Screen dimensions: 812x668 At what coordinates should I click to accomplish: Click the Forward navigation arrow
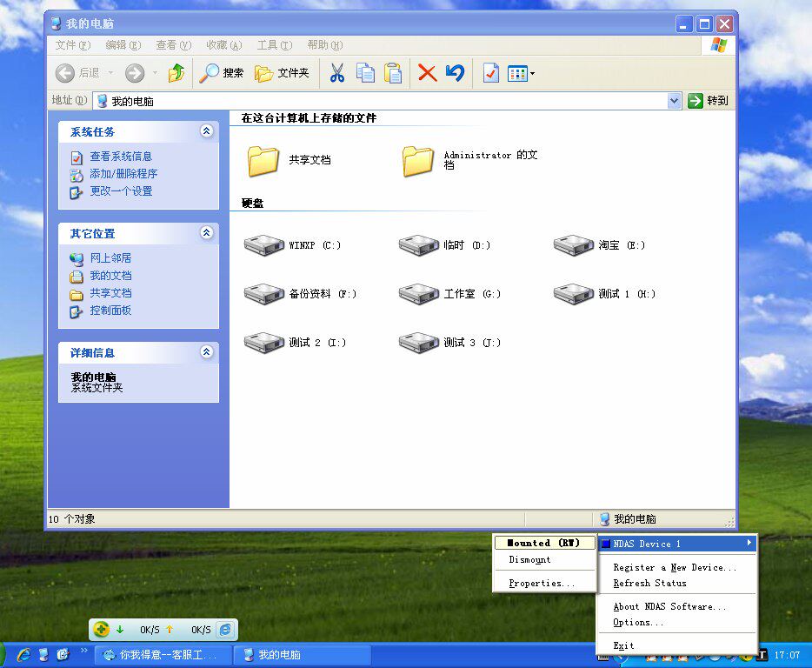135,73
